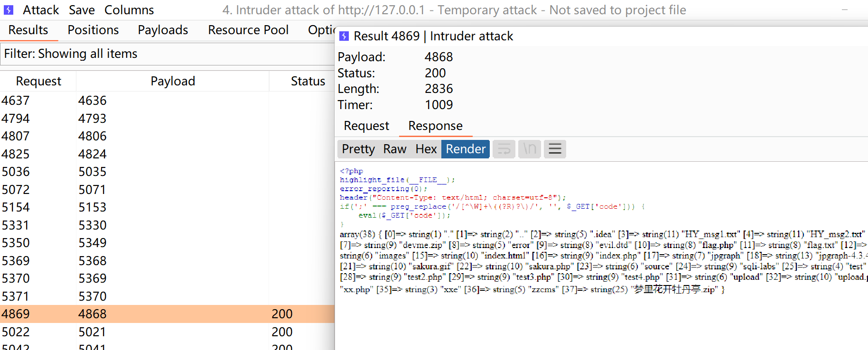Image resolution: width=868 pixels, height=350 pixels.
Task: Sort results by the Status column header
Action: pos(308,81)
